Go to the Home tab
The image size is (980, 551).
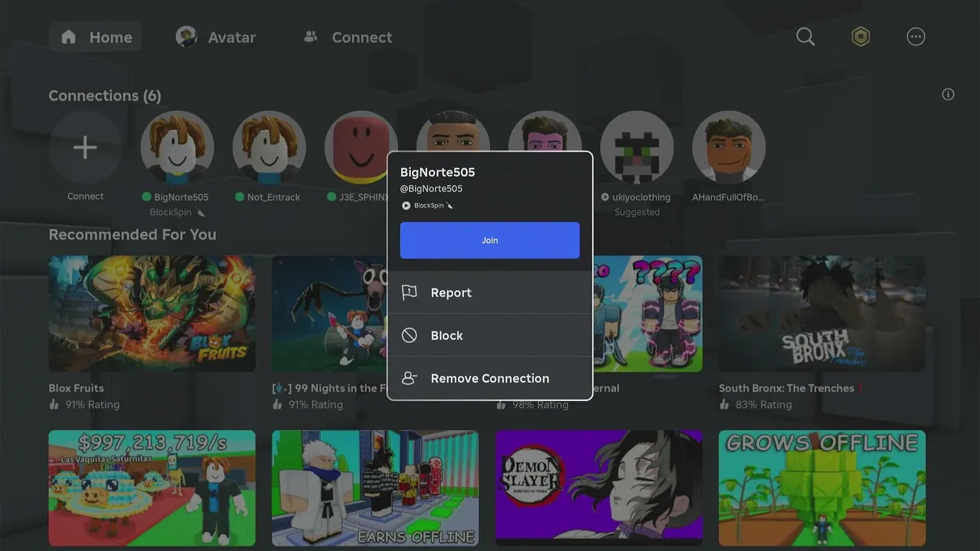tap(95, 37)
